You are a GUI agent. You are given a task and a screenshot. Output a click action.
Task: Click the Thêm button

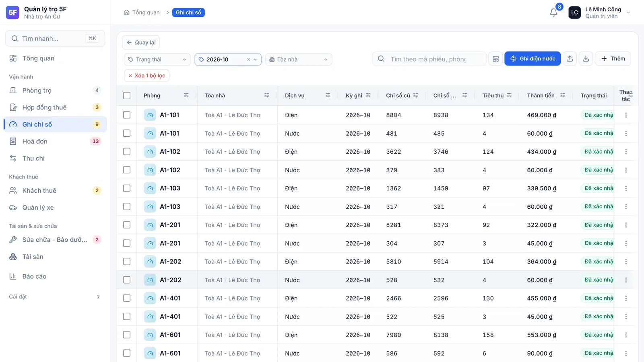point(613,59)
